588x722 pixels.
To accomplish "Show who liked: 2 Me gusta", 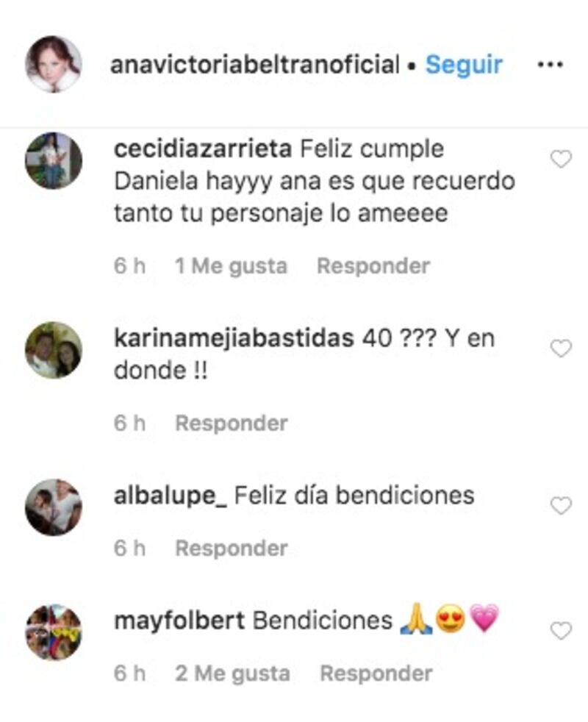I will click(232, 673).
